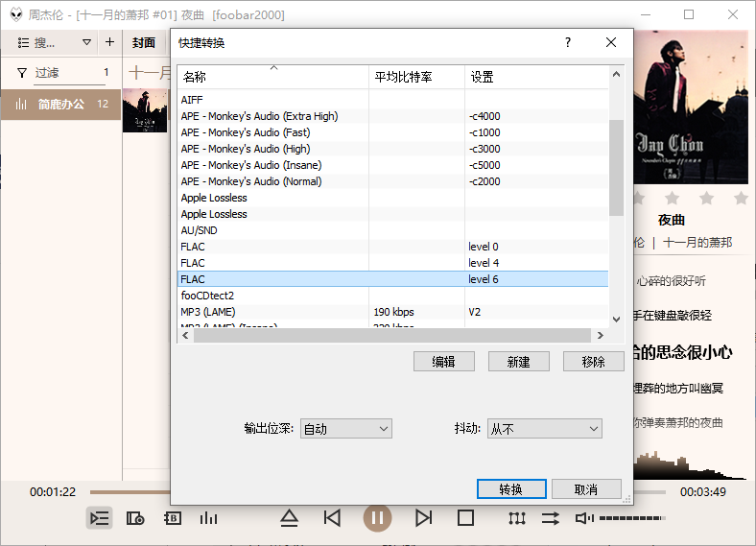
Task: Click the 设置 column header
Action: [x=536, y=77]
